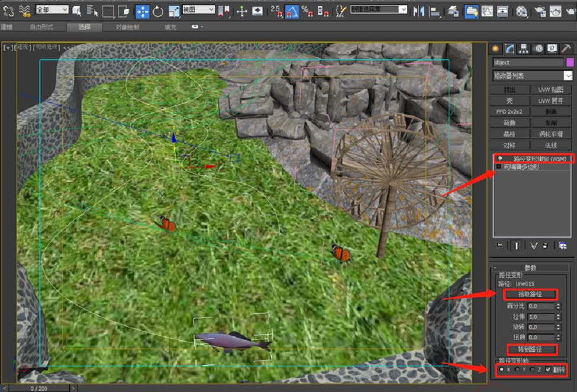Click the FFD 2x2x2 modifier button
Screen dimensions: 577x392
[510, 112]
